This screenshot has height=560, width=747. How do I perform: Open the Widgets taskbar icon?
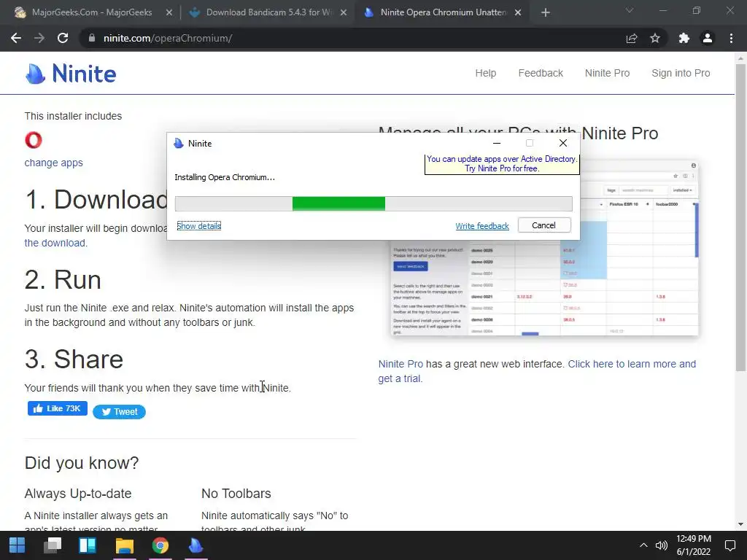(x=88, y=545)
